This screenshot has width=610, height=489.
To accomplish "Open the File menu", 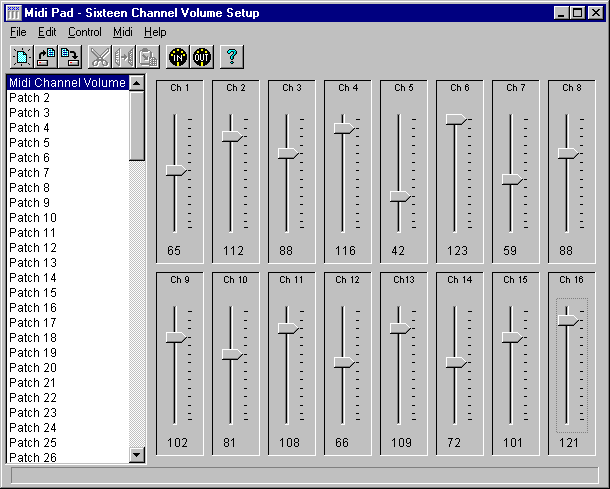I will coord(18,32).
